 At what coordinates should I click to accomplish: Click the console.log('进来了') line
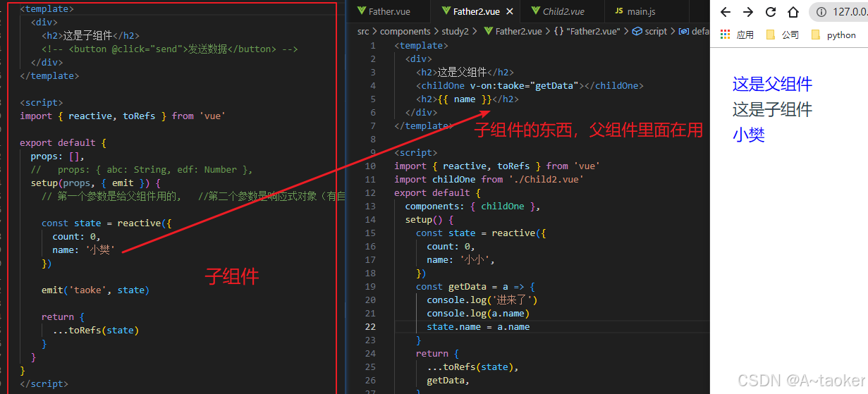pyautogui.click(x=482, y=300)
